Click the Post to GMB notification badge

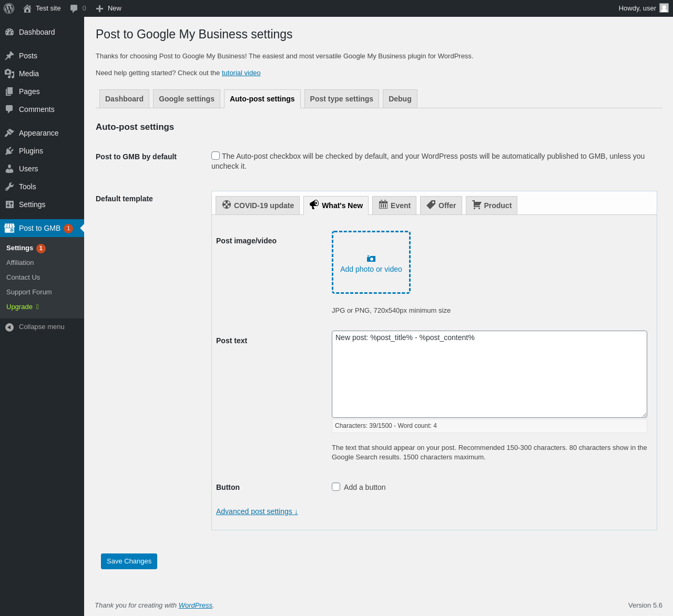[x=68, y=228]
